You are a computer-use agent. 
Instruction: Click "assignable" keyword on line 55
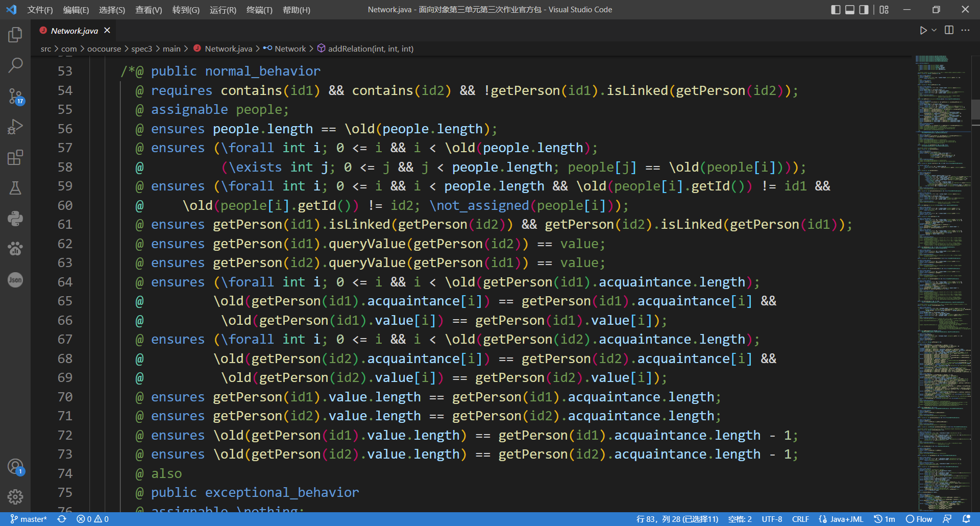click(x=189, y=109)
